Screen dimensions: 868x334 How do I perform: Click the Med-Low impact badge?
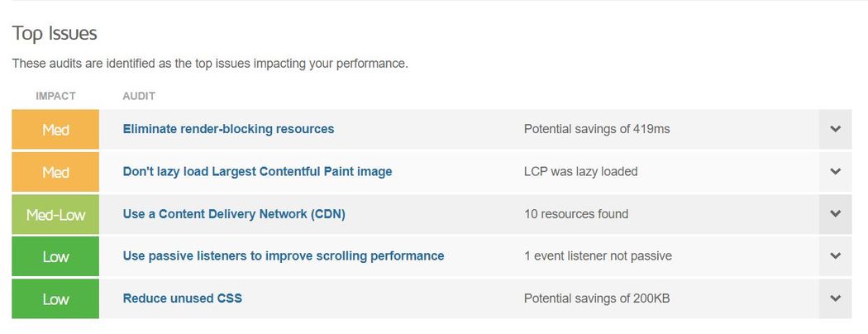click(55, 214)
